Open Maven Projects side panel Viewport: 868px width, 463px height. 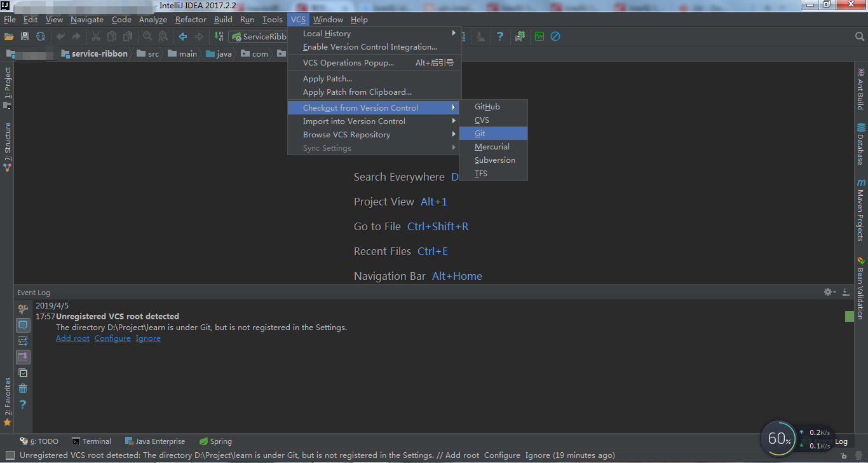click(861, 210)
